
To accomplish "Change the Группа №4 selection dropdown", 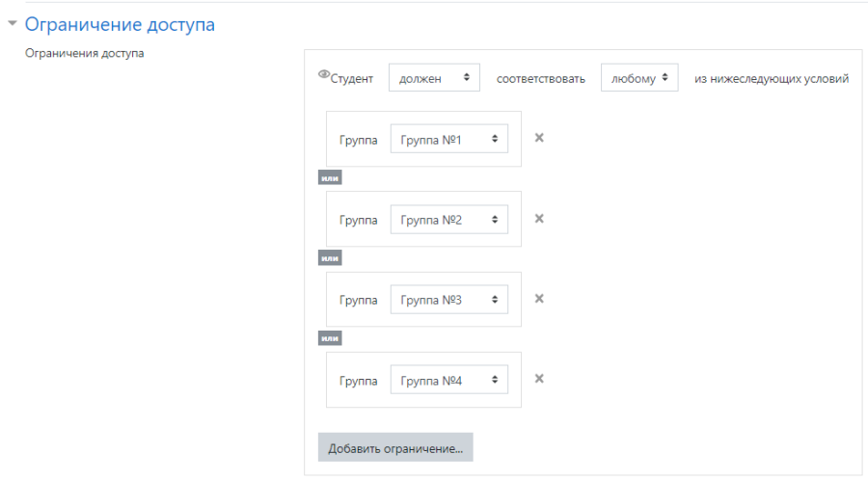I will click(x=448, y=380).
